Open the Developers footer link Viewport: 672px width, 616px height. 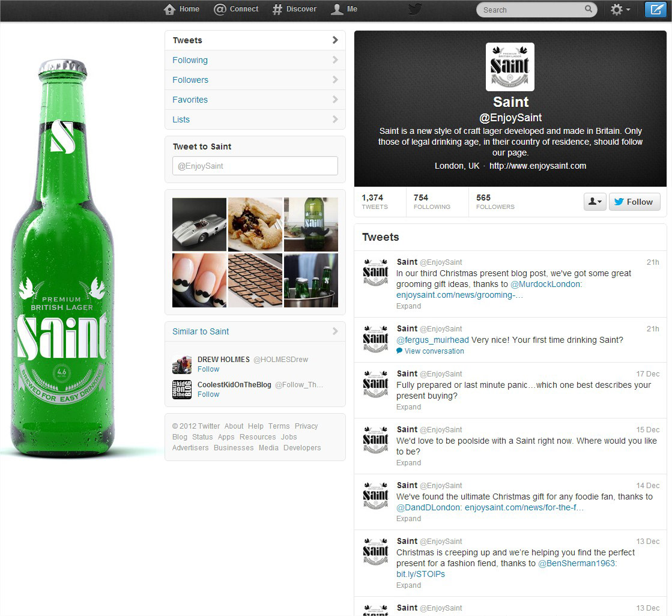pyautogui.click(x=302, y=448)
